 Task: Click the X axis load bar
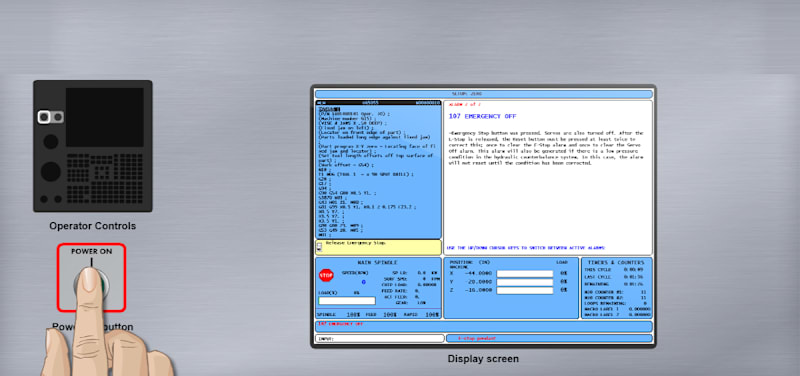524,273
